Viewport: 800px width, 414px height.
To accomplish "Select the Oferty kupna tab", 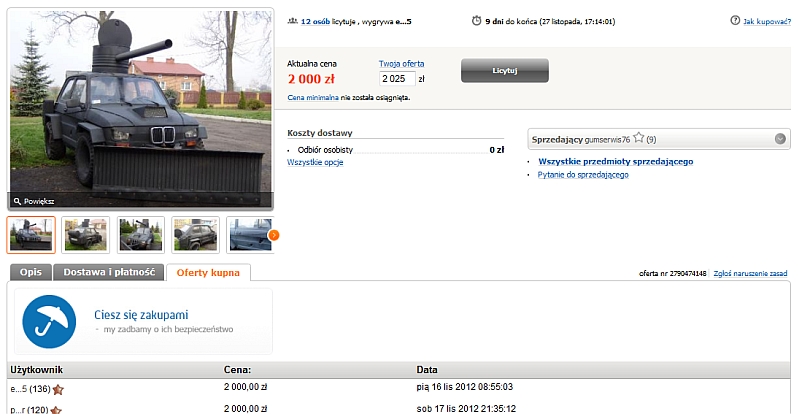I will click(x=208, y=273).
